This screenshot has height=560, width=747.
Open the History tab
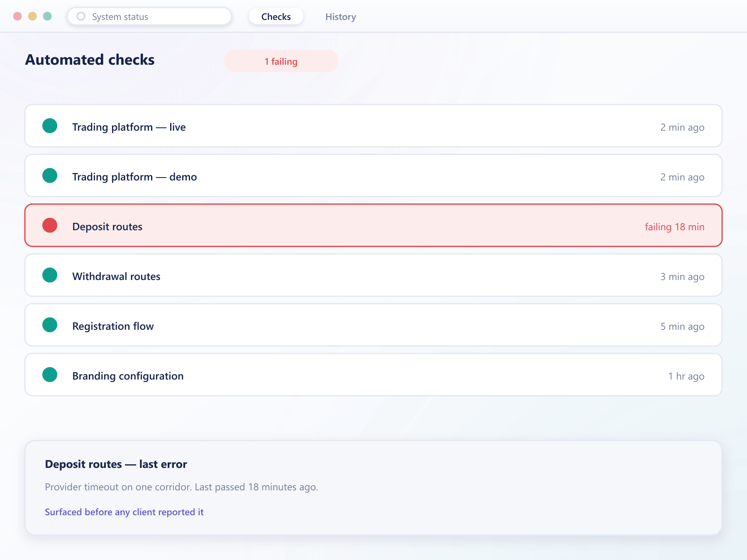pos(341,17)
